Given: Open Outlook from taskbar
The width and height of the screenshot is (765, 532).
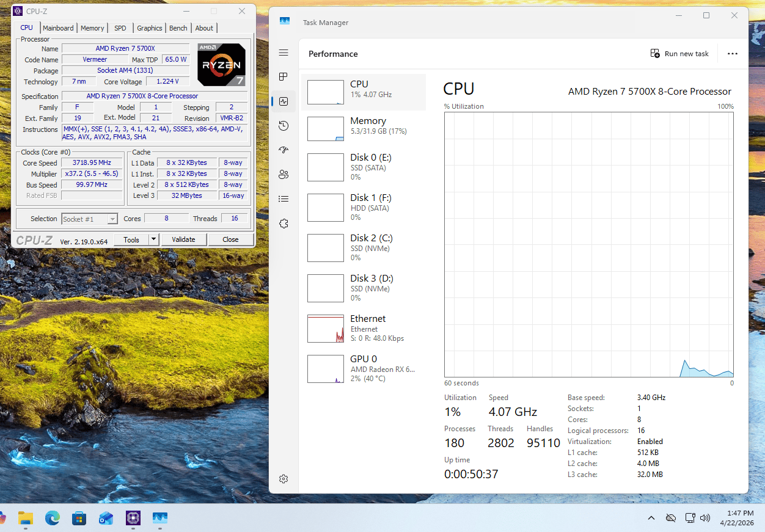Looking at the screenshot, I should click(106, 519).
